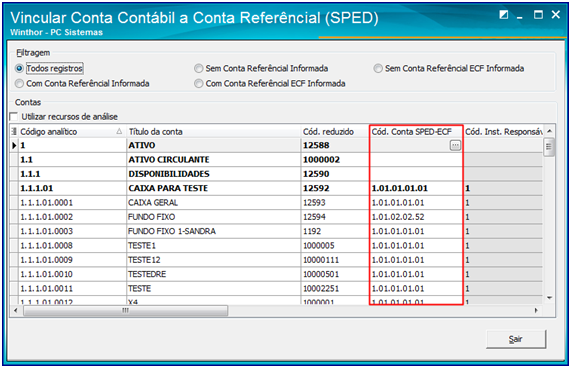Viewport: 571px width, 368px height.
Task: Click the grid column chooser icon beside Código analítico
Action: tap(14, 131)
